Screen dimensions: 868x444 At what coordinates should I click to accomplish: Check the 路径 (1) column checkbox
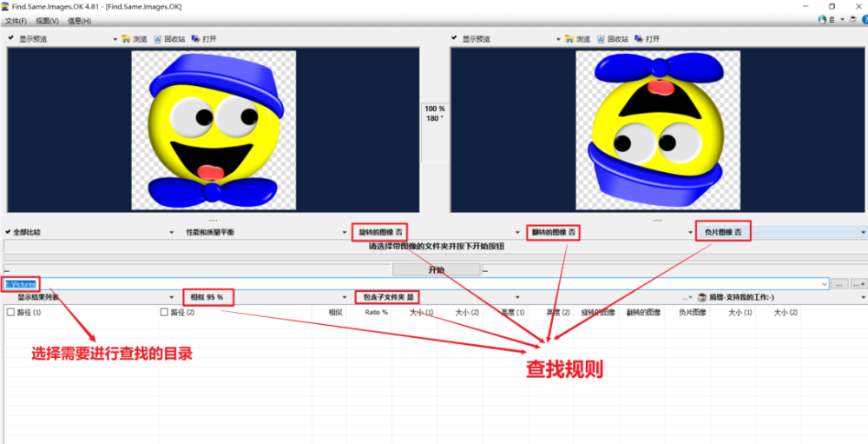10,313
